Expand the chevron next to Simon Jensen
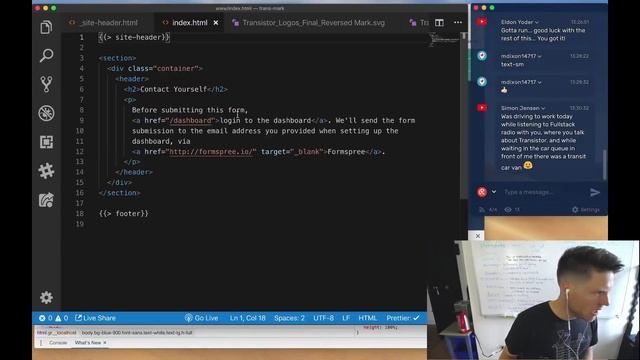 pyautogui.click(x=543, y=109)
